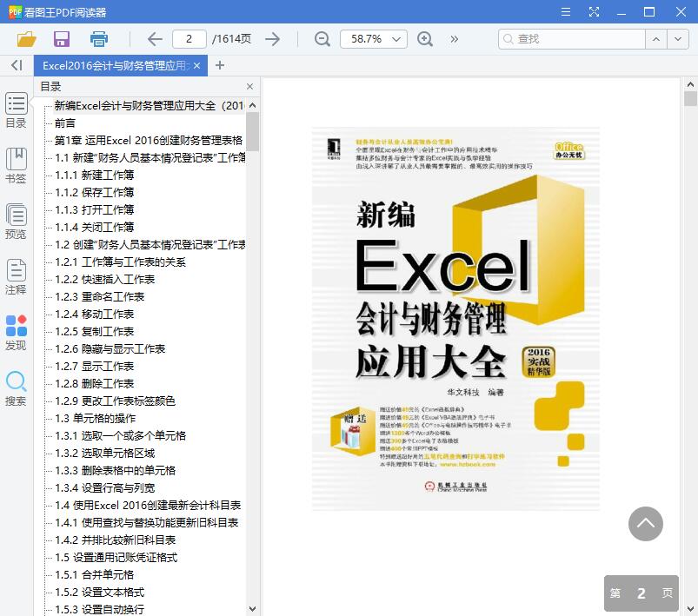
Task: Jump to 1.2.4 移动工作表
Action: pos(95,314)
